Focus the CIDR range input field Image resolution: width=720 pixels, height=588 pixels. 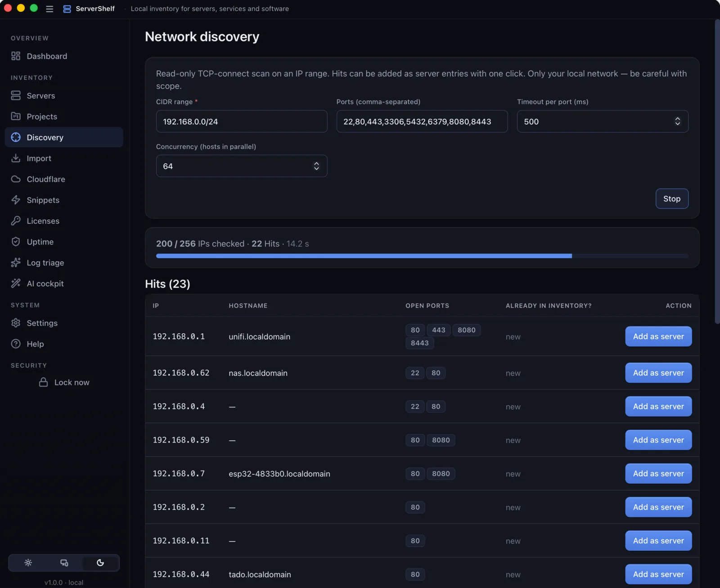242,121
